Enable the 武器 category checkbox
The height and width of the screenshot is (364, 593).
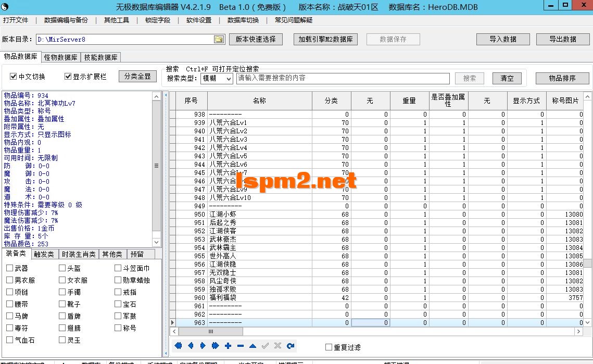(10, 268)
